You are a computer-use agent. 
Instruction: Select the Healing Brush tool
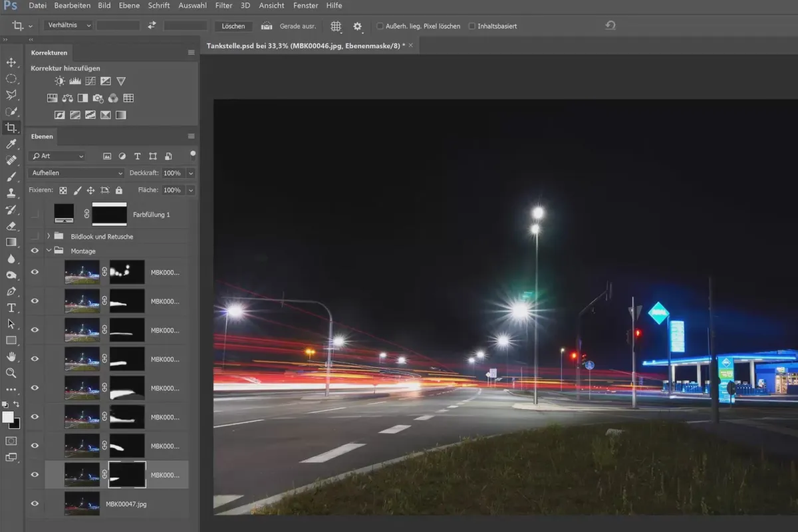[11, 160]
